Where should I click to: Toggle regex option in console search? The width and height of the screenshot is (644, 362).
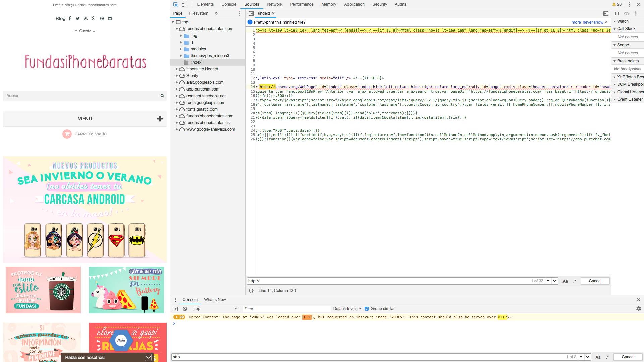(x=607, y=357)
